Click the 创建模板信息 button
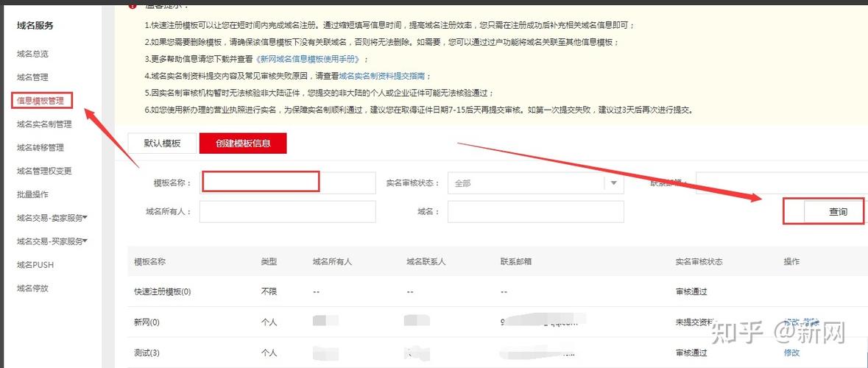 243,143
